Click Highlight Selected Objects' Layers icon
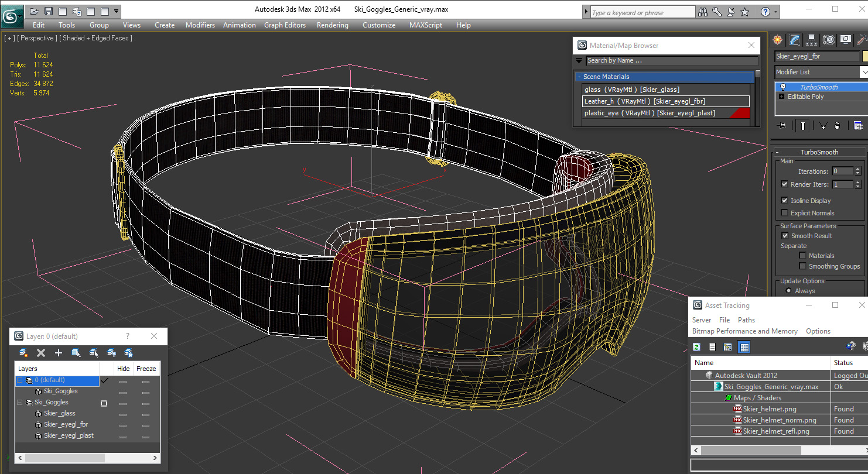Screen dimensions: 868x474 tap(94, 353)
